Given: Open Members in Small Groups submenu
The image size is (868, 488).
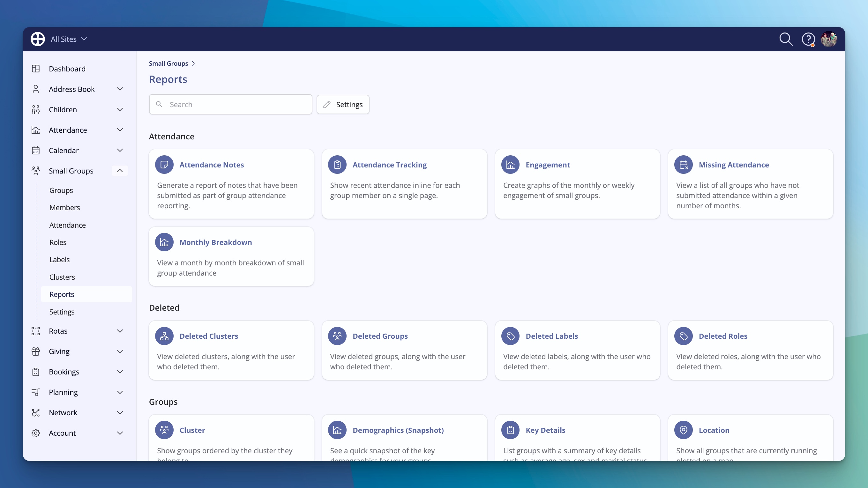Looking at the screenshot, I should click(65, 207).
